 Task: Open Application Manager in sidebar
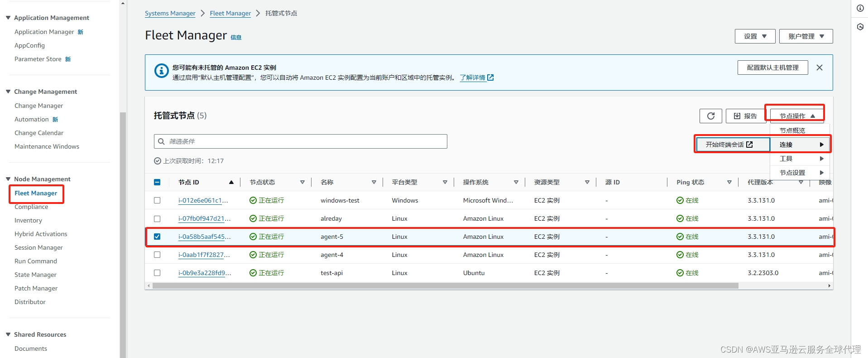pyautogui.click(x=44, y=32)
